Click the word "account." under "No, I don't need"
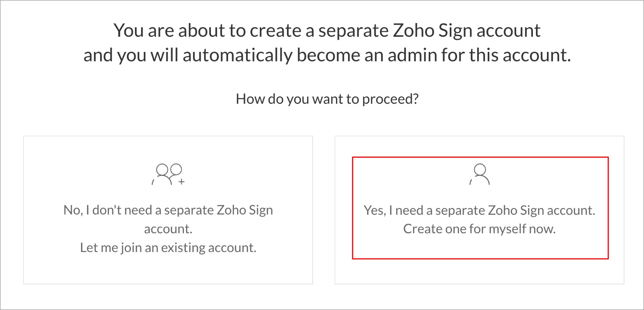 (x=168, y=229)
